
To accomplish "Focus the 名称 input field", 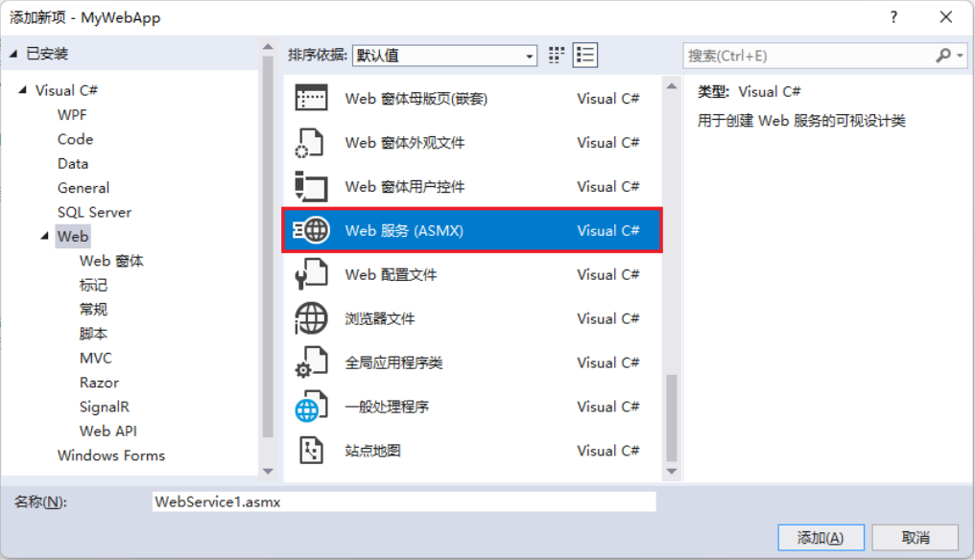I will pos(404,502).
